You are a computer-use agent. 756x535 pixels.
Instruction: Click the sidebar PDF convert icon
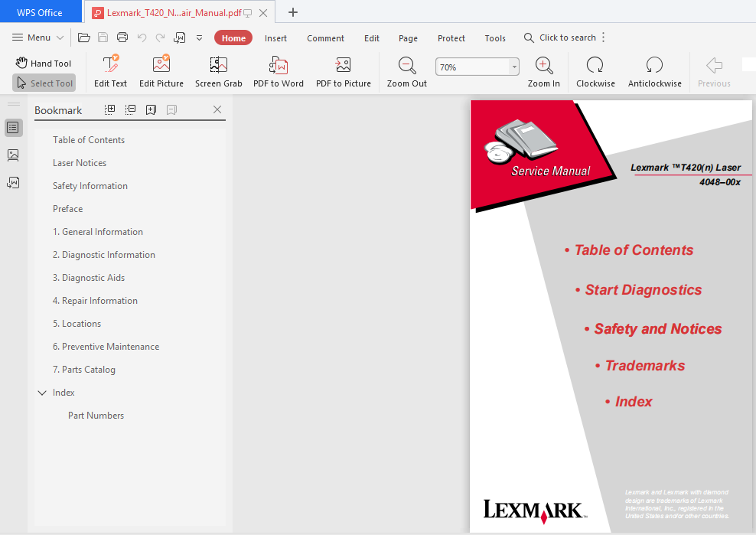pos(13,182)
